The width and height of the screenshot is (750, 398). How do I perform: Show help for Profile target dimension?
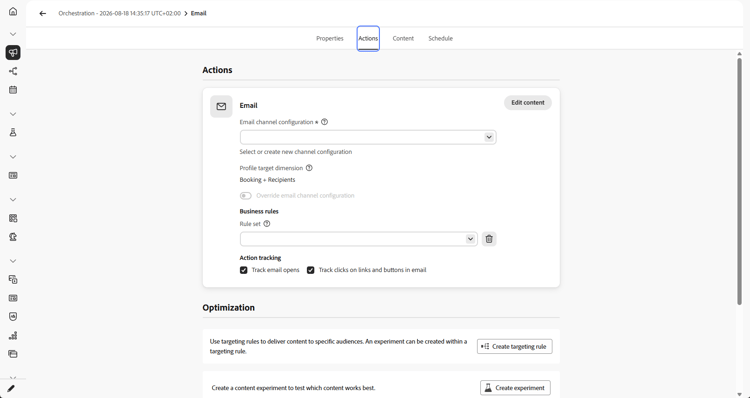[309, 168]
